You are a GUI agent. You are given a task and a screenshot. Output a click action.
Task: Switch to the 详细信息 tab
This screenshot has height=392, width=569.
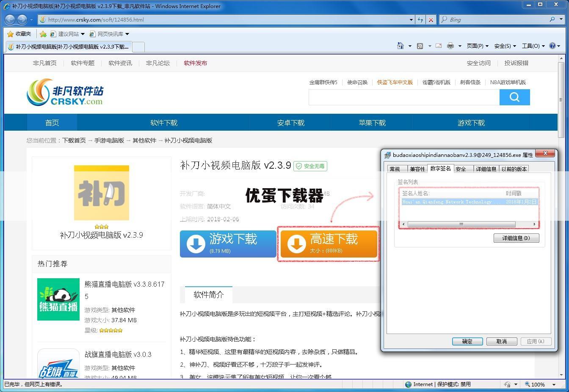pyautogui.click(x=486, y=169)
